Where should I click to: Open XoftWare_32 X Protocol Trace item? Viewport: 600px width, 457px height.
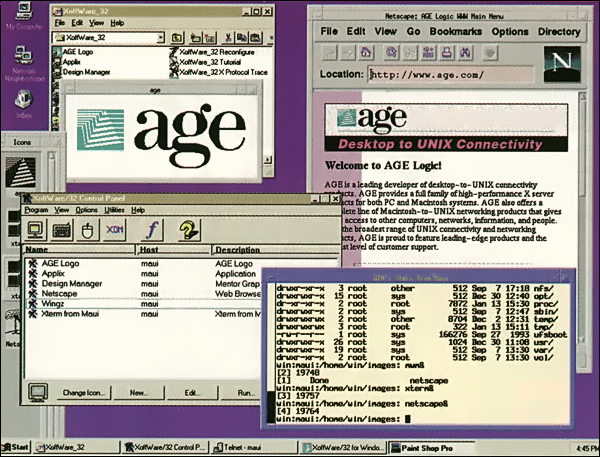tap(219, 72)
